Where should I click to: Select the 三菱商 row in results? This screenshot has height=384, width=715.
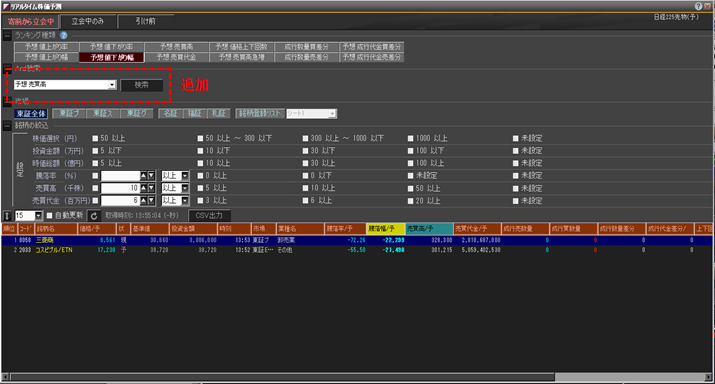coord(357,240)
